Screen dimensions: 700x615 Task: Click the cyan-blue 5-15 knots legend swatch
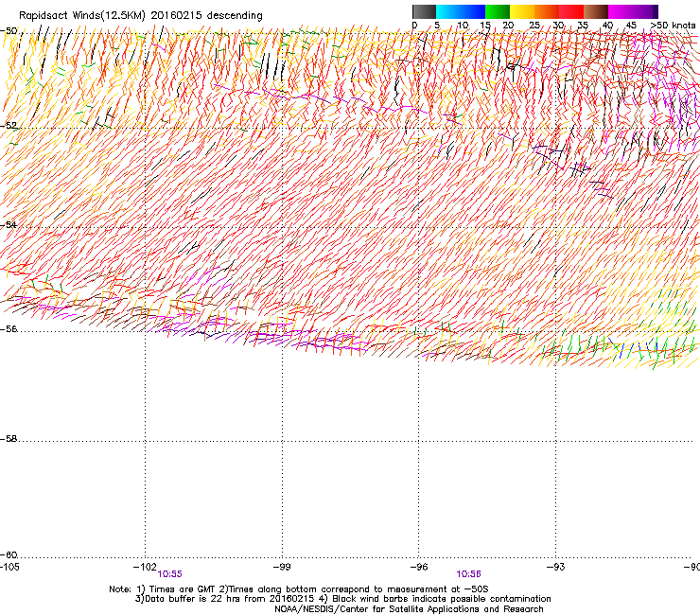[461, 11]
